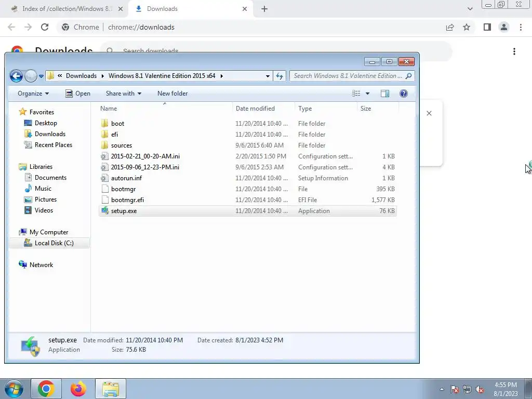Select the sources folder icon

coord(105,145)
